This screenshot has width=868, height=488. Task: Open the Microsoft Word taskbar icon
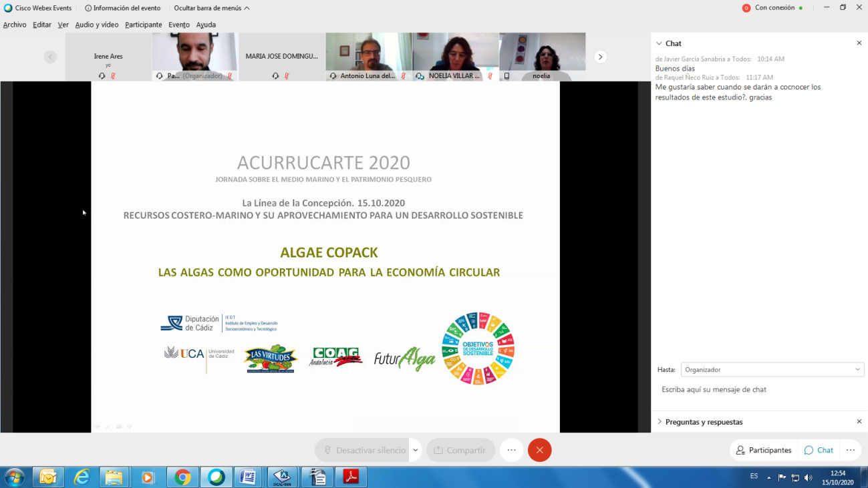[x=249, y=477]
